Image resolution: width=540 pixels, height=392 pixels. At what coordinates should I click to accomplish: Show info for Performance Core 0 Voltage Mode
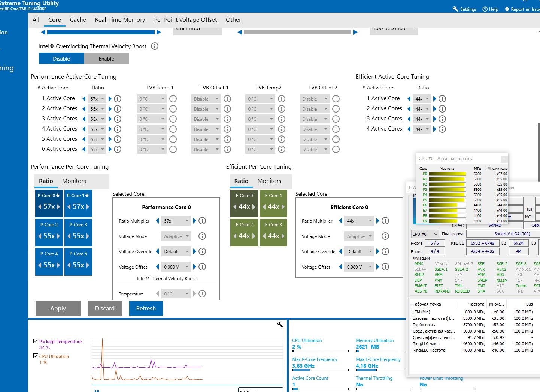point(202,236)
